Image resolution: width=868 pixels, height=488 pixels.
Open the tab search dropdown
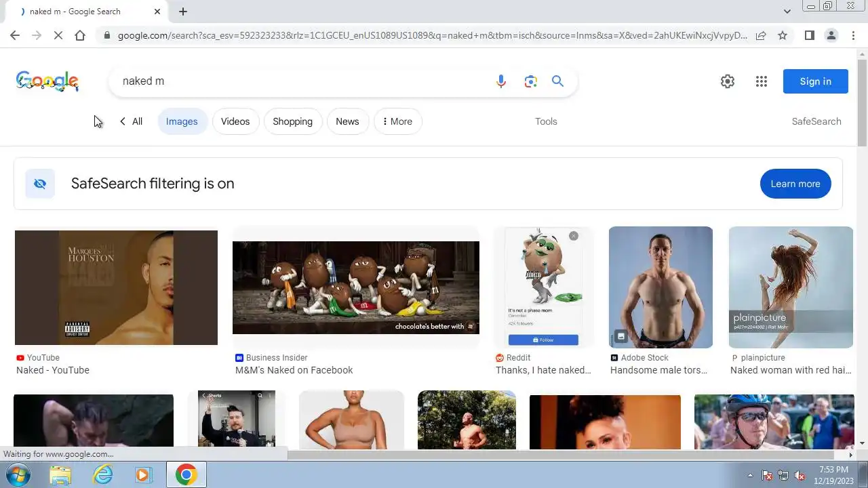tap(787, 12)
